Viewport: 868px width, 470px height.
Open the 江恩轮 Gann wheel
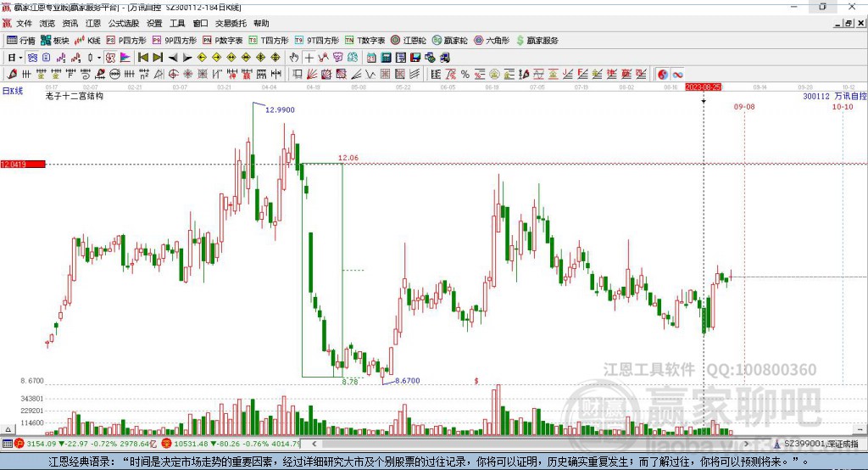point(409,41)
